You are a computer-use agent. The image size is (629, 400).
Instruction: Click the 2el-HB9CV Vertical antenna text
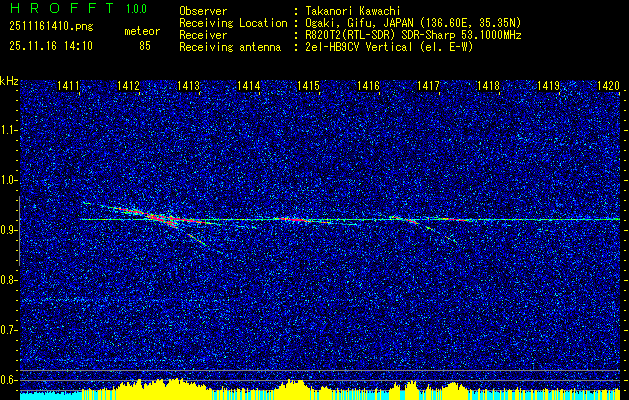coord(389,47)
